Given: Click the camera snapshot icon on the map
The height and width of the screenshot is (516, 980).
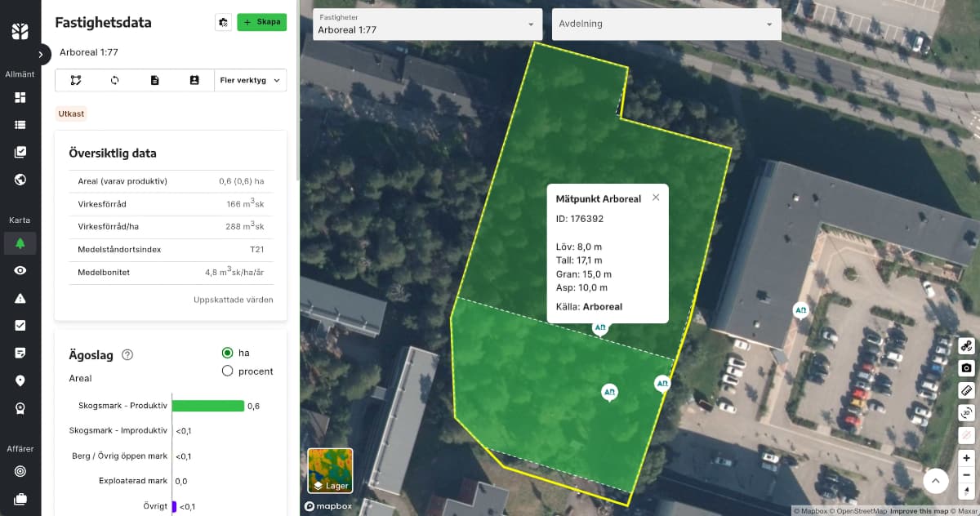Looking at the screenshot, I should coord(967,368).
